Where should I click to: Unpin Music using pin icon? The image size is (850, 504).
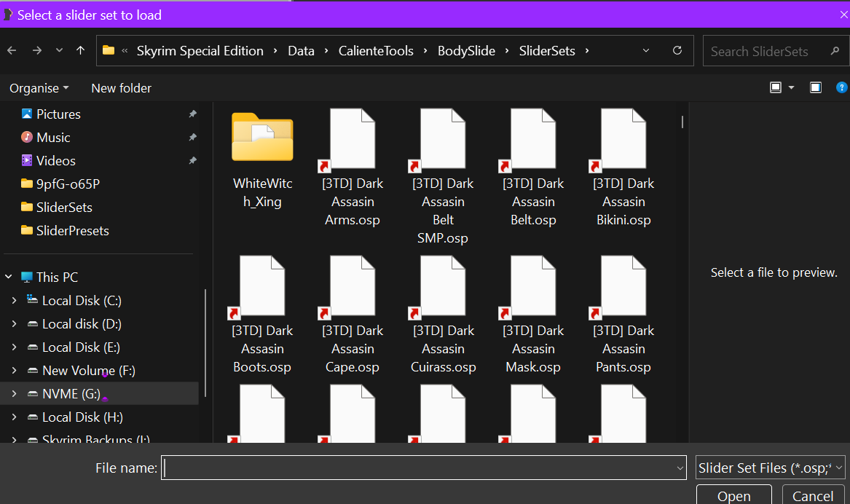pyautogui.click(x=192, y=137)
